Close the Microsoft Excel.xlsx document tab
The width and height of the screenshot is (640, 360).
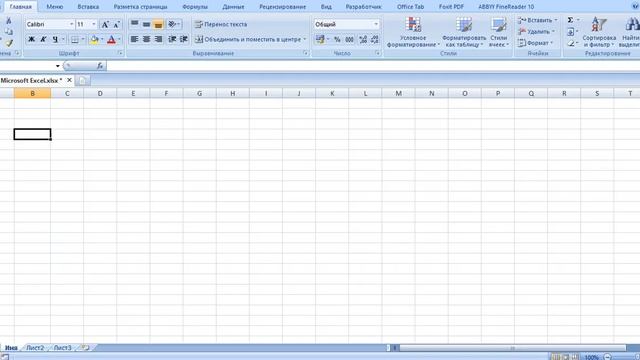coord(69,80)
